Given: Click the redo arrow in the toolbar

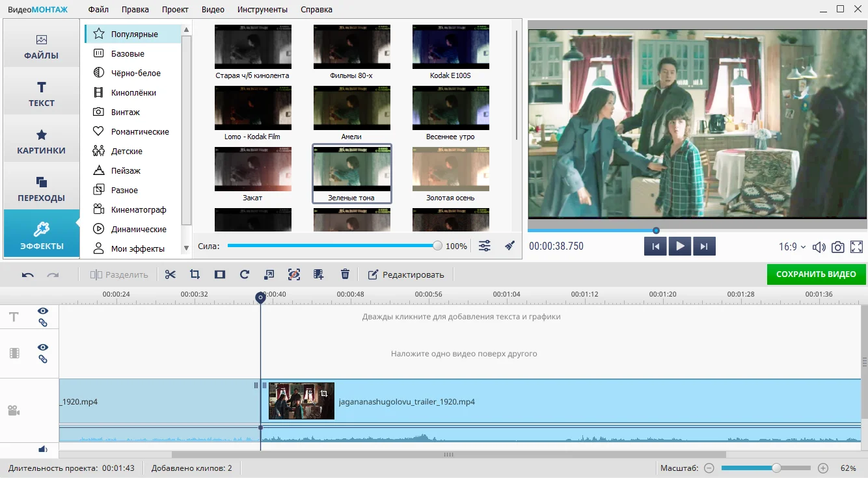Looking at the screenshot, I should click(53, 274).
